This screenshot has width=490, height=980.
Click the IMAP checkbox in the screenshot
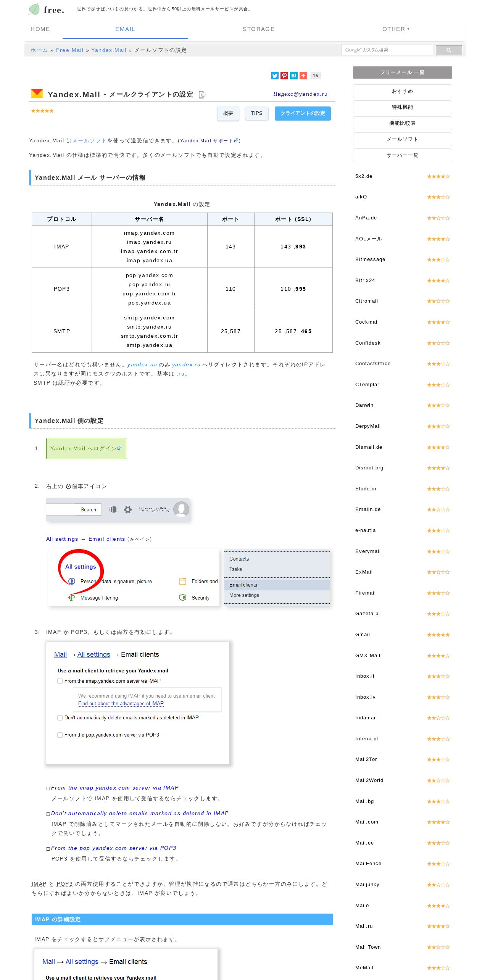point(60,681)
